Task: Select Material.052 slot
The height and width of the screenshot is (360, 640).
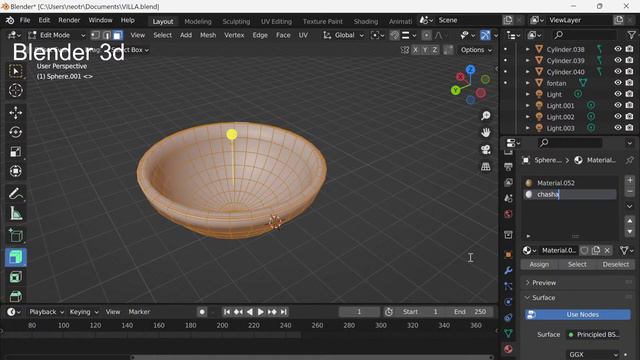Action: [x=571, y=183]
